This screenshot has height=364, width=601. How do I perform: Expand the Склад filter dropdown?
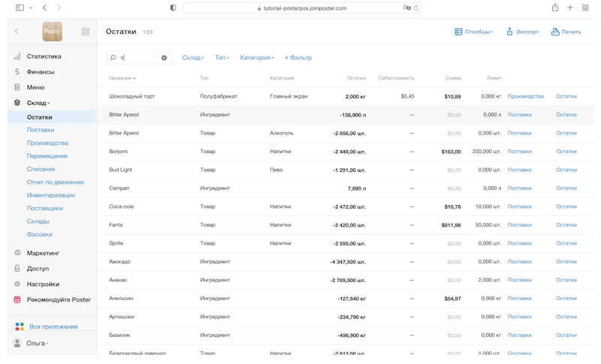193,58
